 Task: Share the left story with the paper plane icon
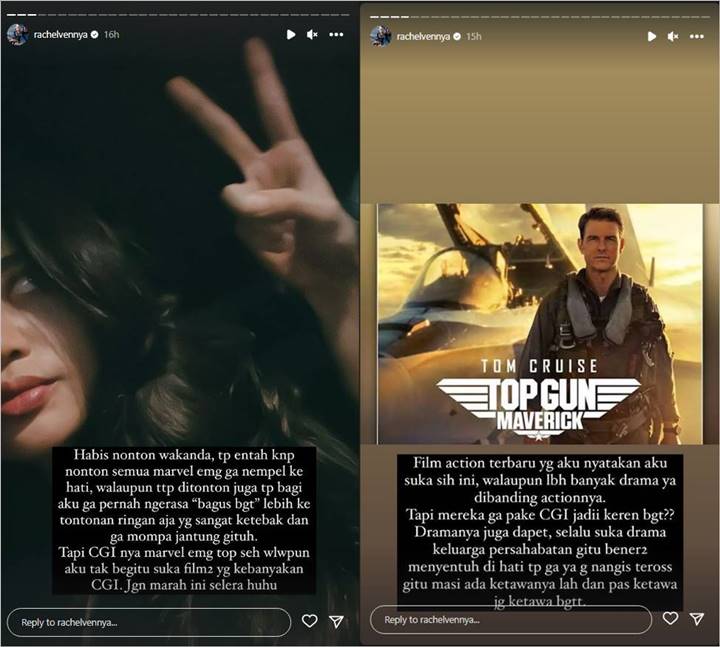(337, 621)
